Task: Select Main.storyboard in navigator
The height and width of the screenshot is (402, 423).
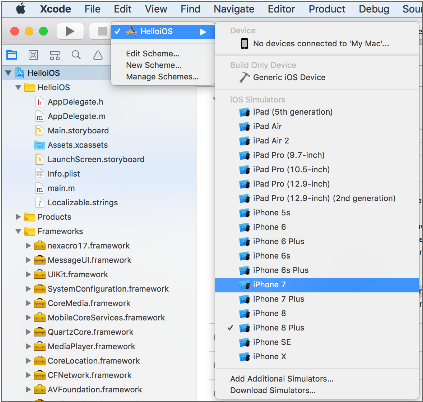Action: (78, 131)
